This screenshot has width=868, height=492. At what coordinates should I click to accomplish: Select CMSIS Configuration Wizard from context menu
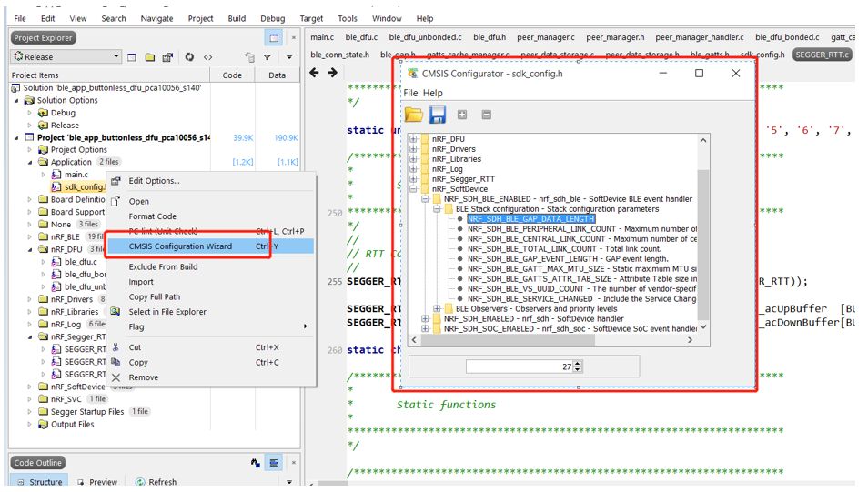click(180, 246)
